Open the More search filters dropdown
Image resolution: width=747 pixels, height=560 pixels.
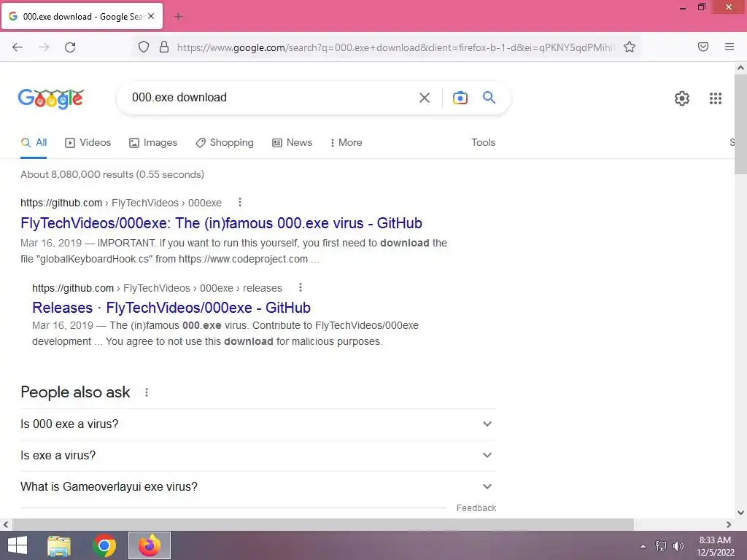346,143
